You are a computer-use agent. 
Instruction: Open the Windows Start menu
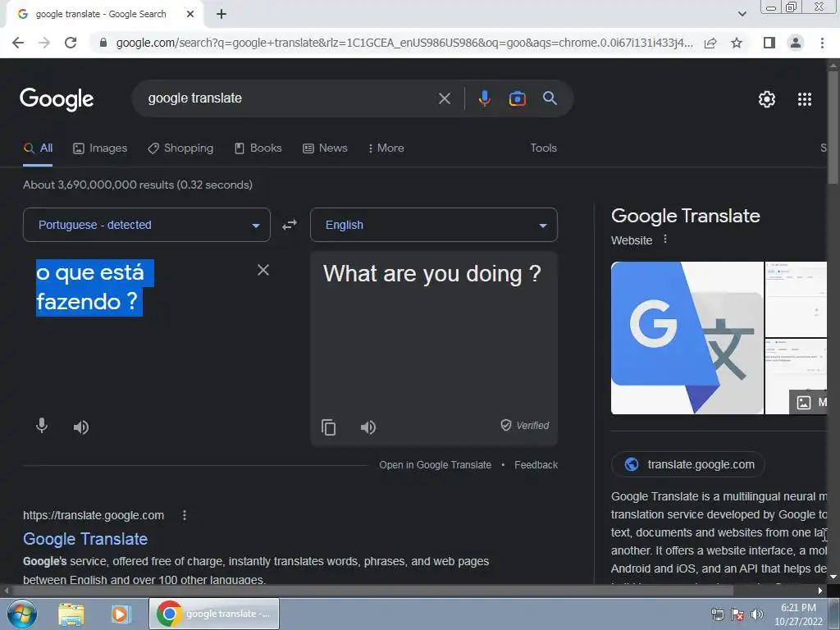click(x=22, y=614)
